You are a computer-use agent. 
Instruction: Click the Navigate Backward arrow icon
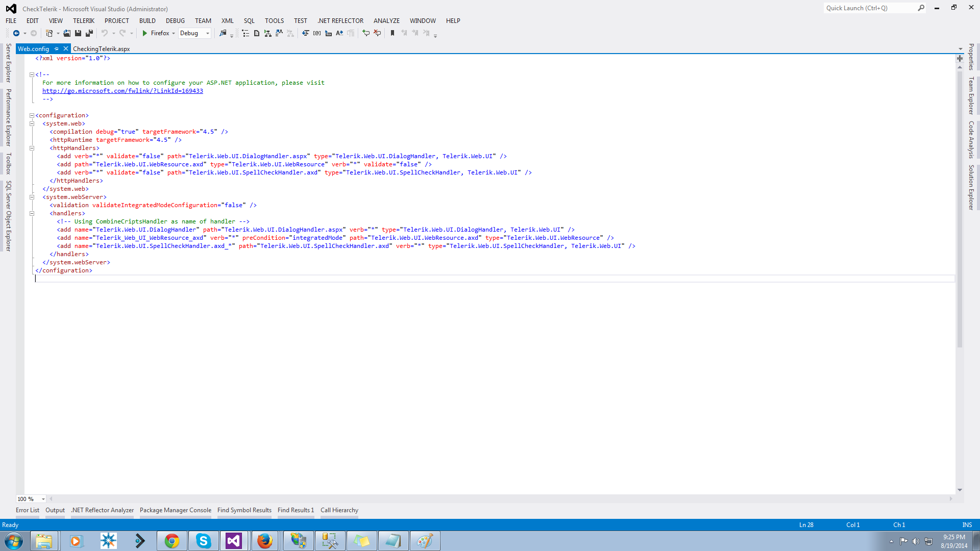(16, 33)
